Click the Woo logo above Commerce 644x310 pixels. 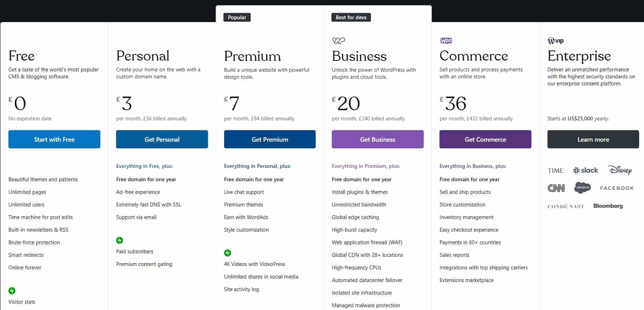[446, 41]
